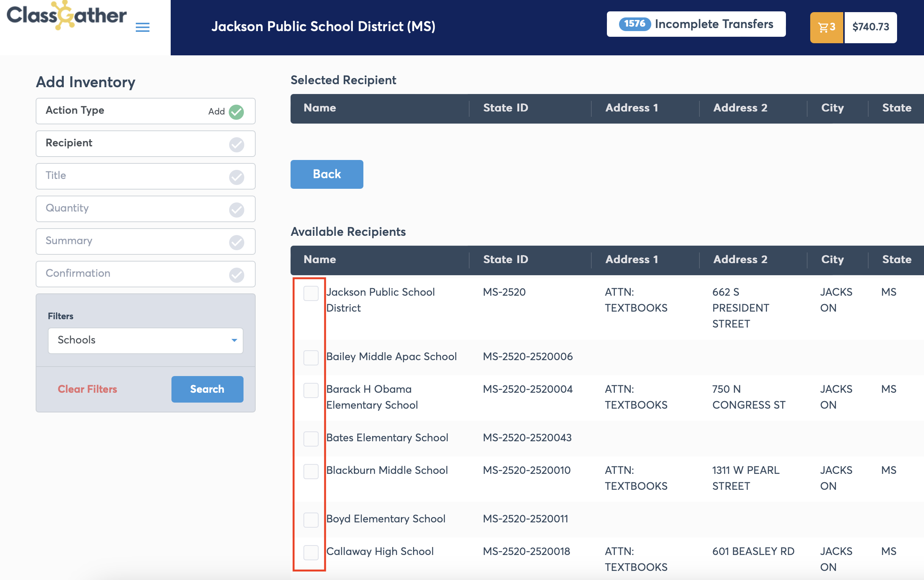924x580 pixels.
Task: Open the Action Type step
Action: point(145,111)
